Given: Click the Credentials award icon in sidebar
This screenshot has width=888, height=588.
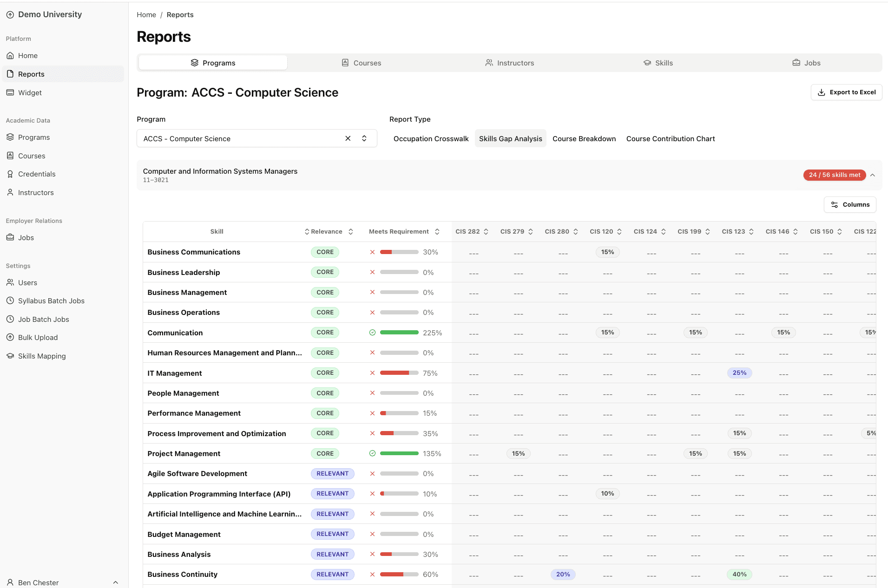Looking at the screenshot, I should point(10,174).
